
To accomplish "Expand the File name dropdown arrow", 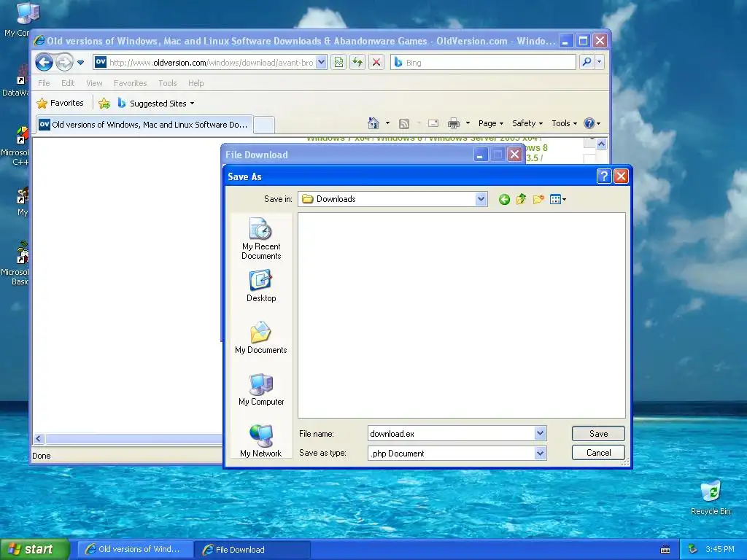I will pos(540,433).
